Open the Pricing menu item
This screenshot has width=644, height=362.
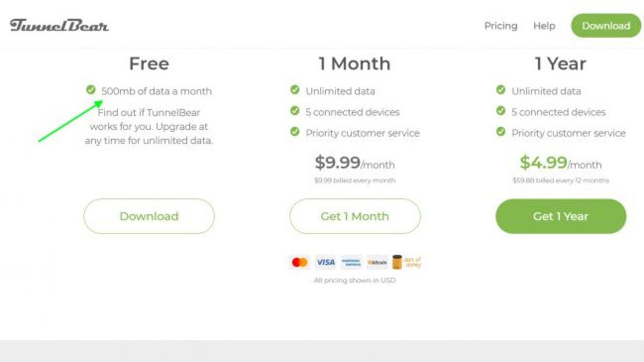point(501,26)
